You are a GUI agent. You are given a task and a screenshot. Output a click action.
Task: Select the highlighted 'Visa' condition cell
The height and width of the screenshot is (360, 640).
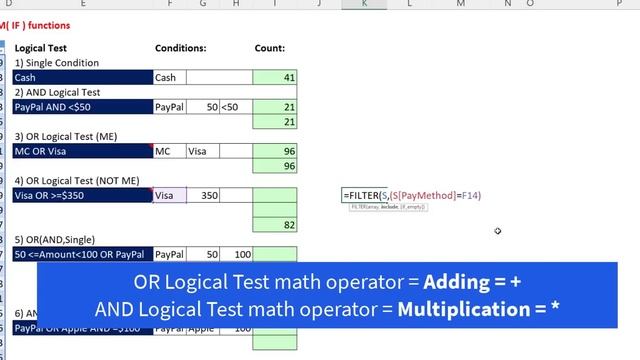point(170,196)
